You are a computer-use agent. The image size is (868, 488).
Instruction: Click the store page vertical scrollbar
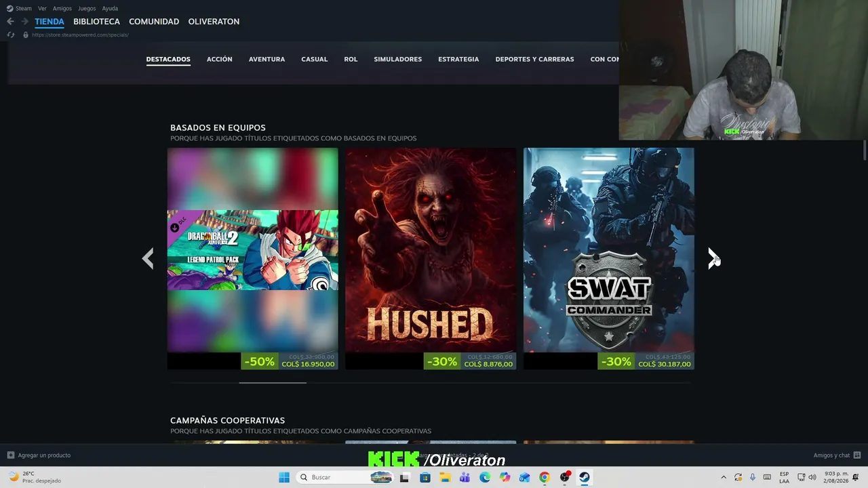pos(865,150)
